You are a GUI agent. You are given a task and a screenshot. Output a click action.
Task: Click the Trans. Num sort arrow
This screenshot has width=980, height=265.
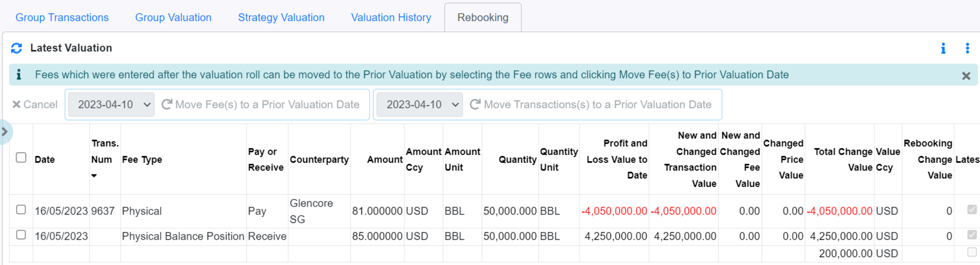click(x=94, y=176)
